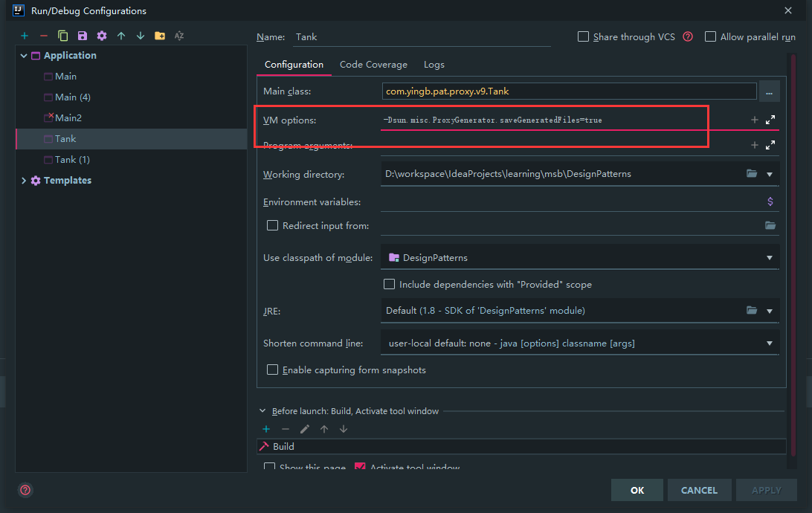Click the Copy Configuration icon
Screen dimensions: 812x513
(x=63, y=36)
